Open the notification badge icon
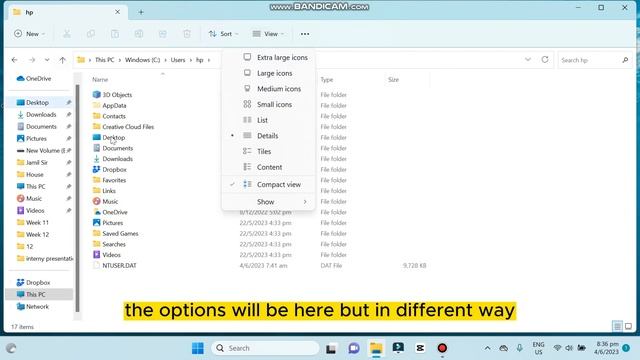 click(x=626, y=348)
